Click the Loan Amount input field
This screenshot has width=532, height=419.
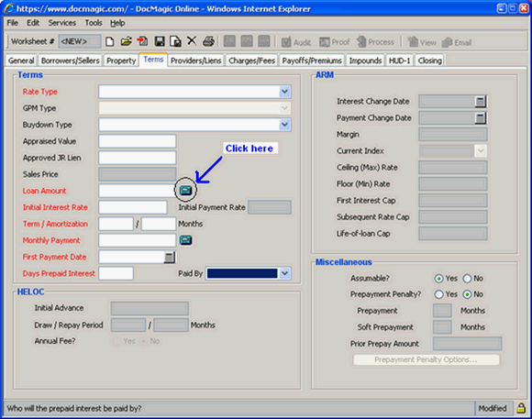[x=138, y=191]
